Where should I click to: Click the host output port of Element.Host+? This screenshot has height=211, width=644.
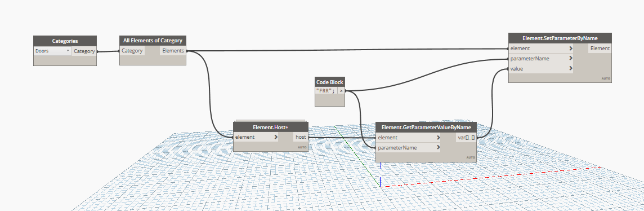(300, 137)
